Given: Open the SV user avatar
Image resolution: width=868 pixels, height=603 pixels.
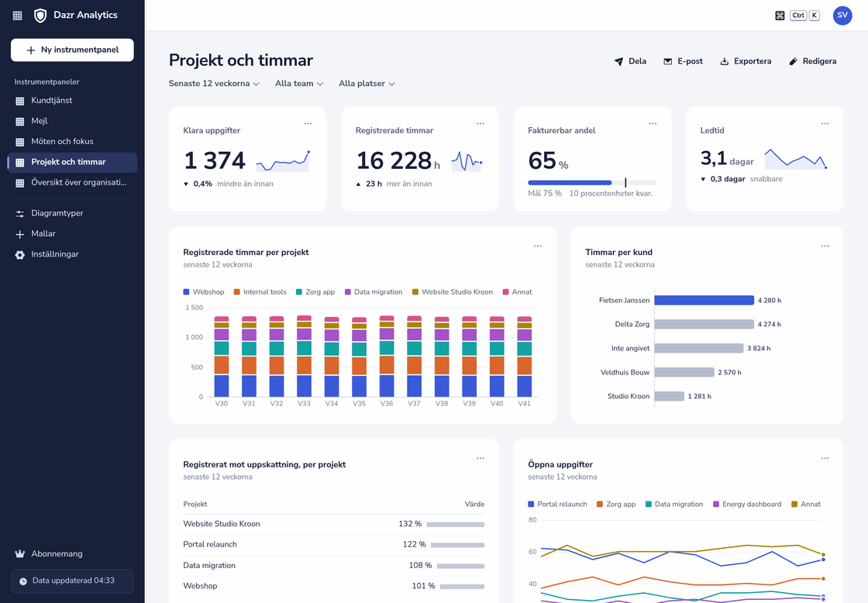Looking at the screenshot, I should 842,16.
